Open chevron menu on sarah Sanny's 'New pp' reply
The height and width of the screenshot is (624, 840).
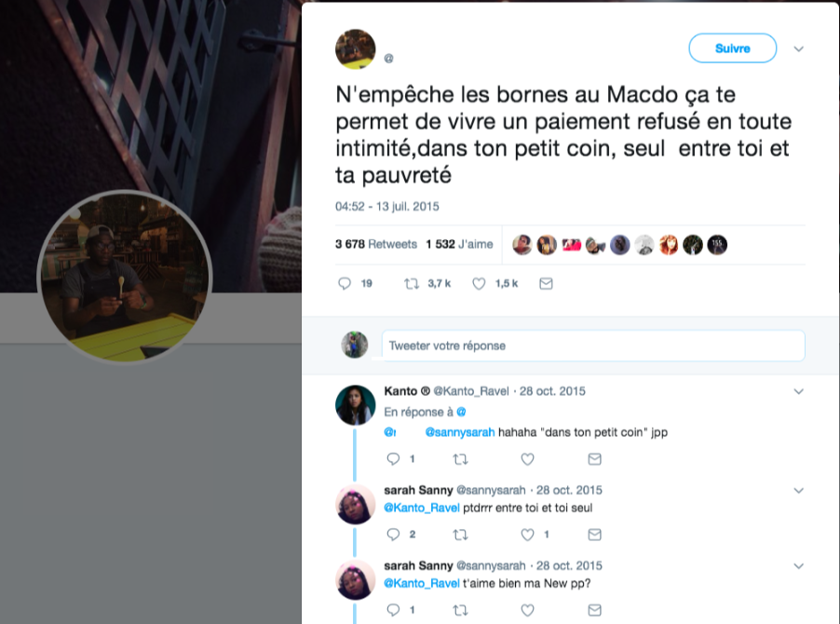[798, 566]
